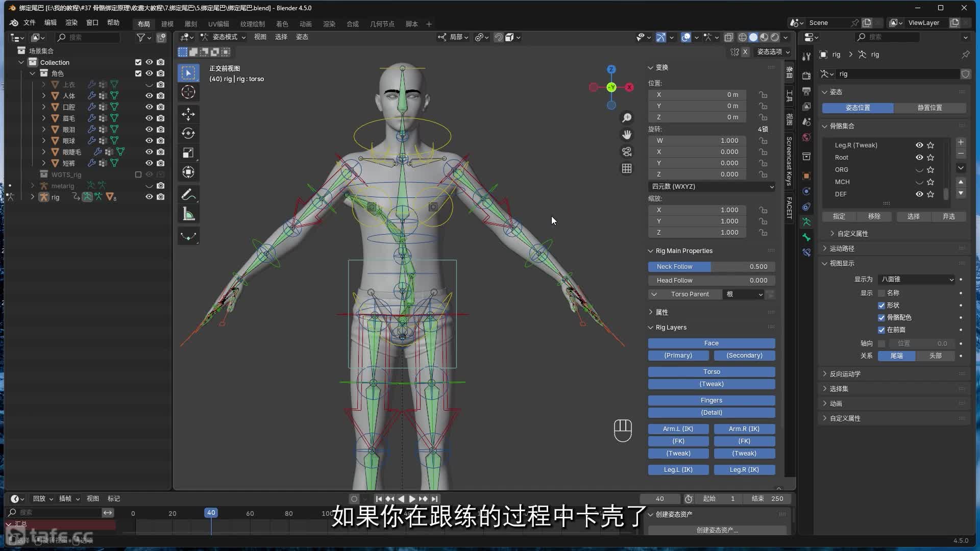Switch to the 建模 workspace tab
The image size is (980, 551).
pyautogui.click(x=167, y=24)
